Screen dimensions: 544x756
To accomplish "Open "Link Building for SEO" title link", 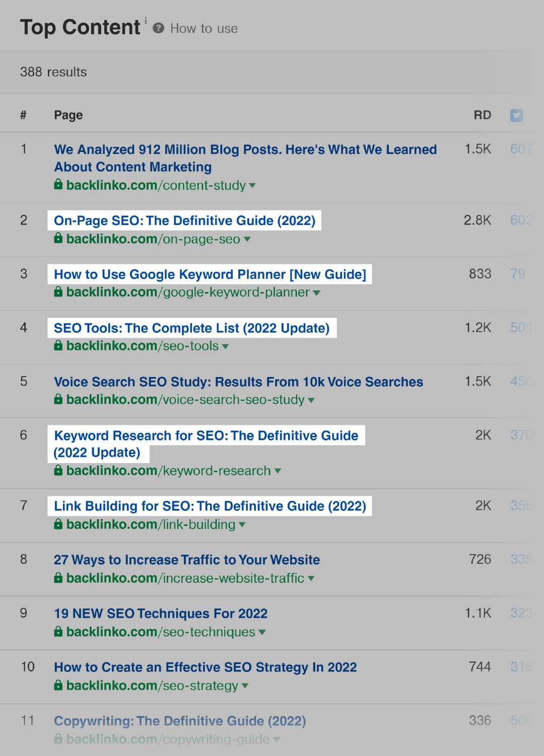I will 210,506.
